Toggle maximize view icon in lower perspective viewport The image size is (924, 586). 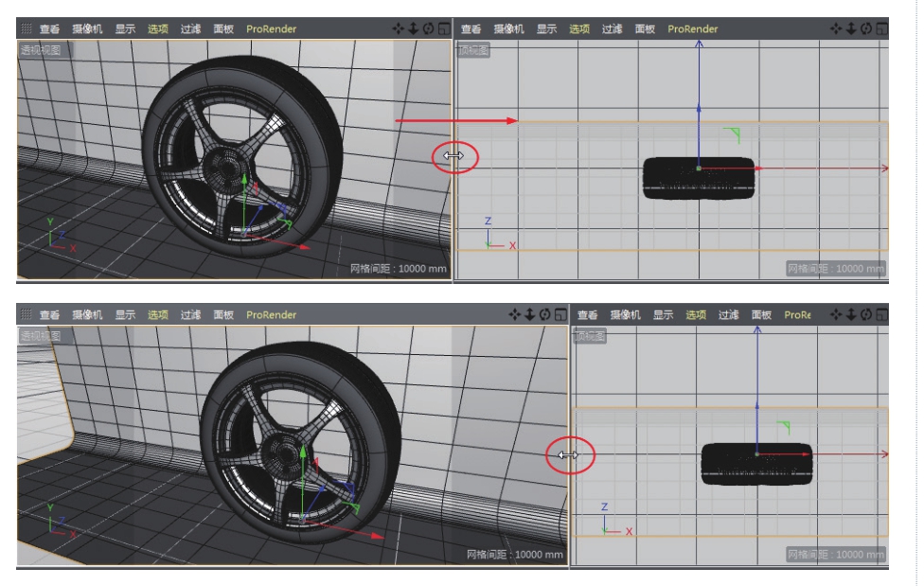pos(560,315)
